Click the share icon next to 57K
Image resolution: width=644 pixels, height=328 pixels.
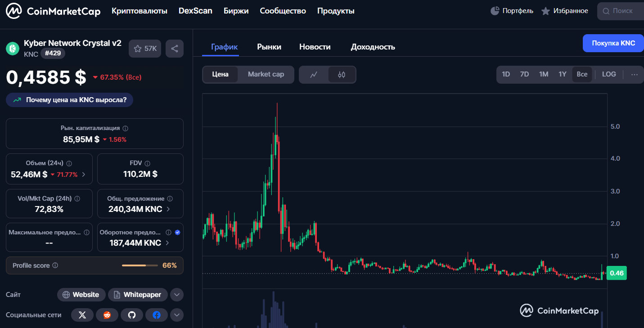click(175, 49)
